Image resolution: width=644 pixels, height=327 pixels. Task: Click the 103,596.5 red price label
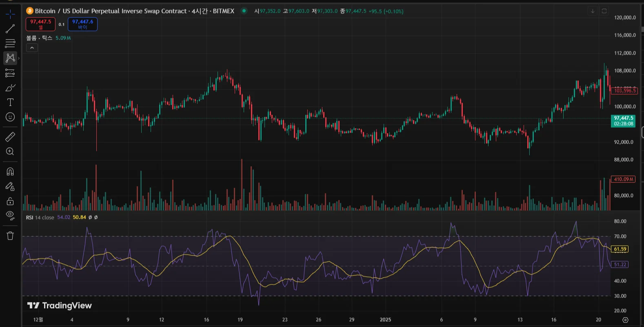coord(624,90)
